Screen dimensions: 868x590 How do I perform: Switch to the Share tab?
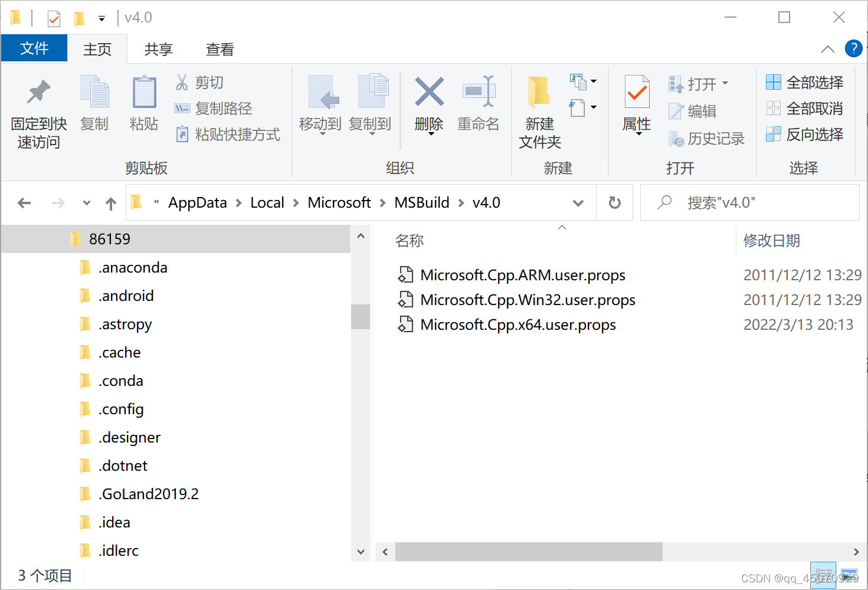(x=159, y=49)
